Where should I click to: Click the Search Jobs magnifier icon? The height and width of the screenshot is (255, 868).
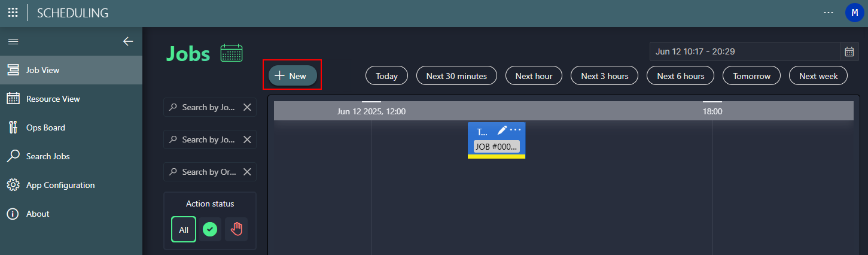pos(13,156)
